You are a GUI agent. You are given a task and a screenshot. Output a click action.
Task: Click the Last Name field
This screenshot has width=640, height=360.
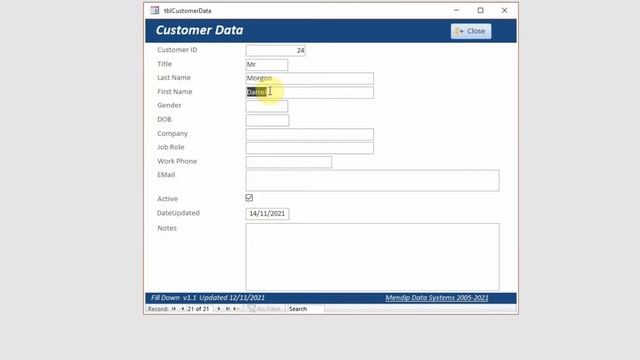pos(309,78)
